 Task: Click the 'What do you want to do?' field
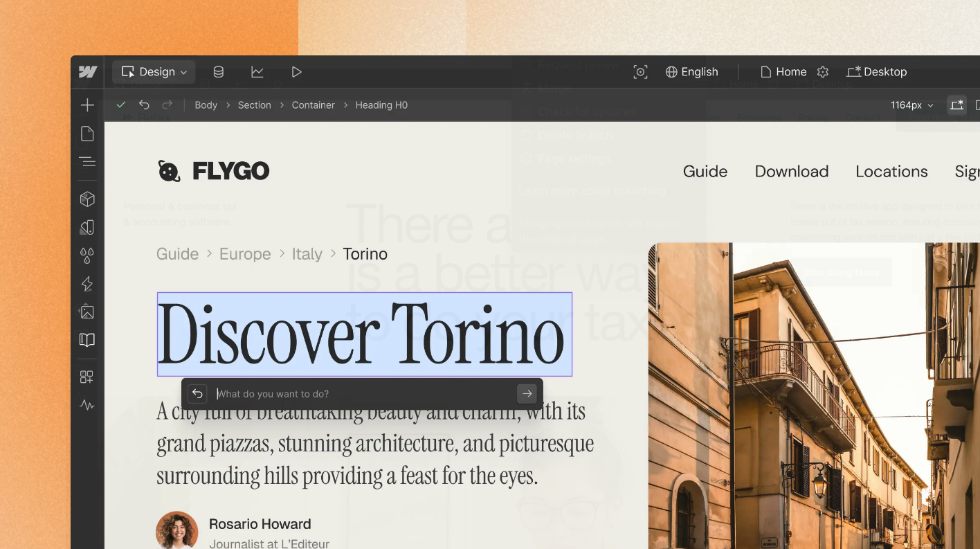point(363,394)
